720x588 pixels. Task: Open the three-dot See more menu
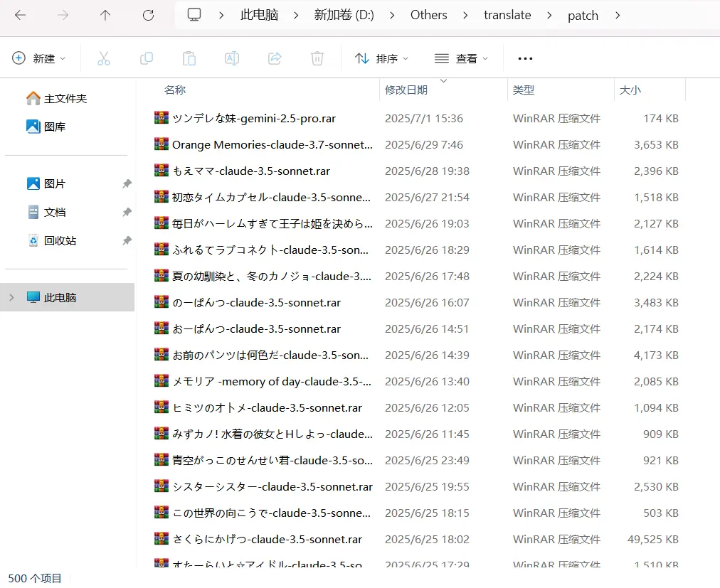[x=525, y=58]
